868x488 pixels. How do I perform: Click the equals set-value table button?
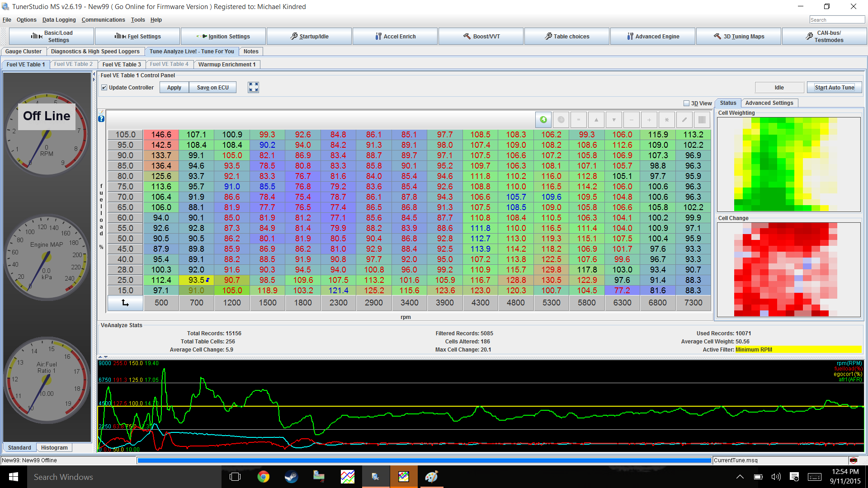[x=579, y=120]
